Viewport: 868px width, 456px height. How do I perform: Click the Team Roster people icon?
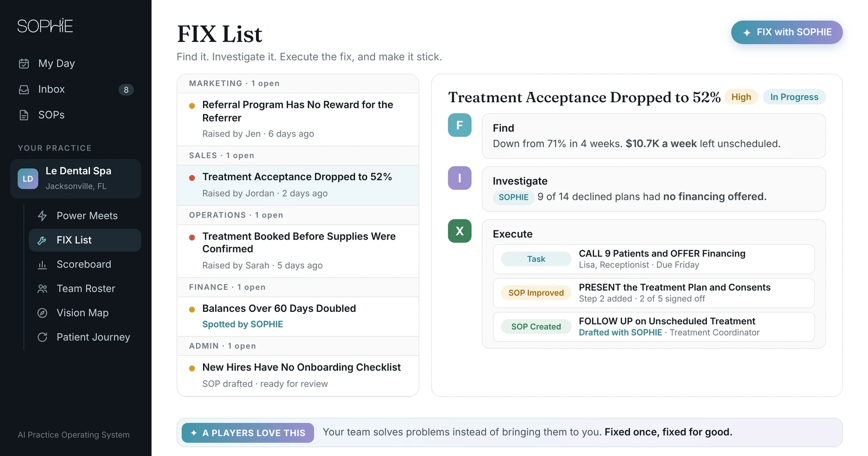pyautogui.click(x=42, y=289)
